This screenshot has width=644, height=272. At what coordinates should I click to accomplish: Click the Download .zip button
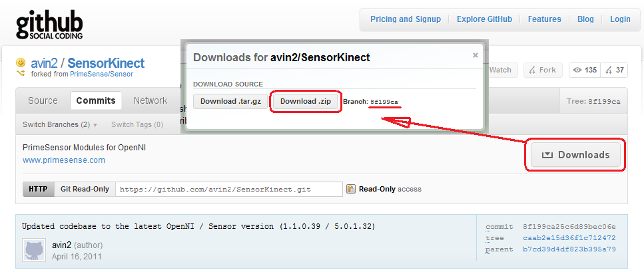pyautogui.click(x=306, y=101)
